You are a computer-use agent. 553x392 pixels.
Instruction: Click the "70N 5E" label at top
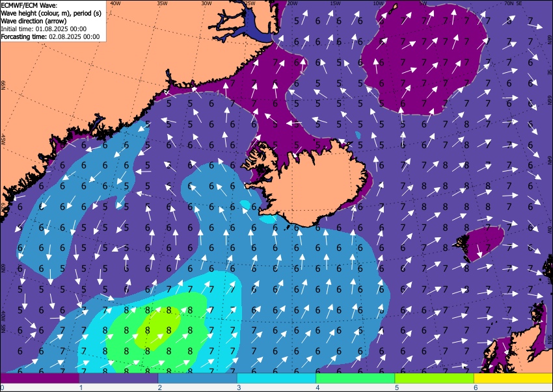pos(513,3)
